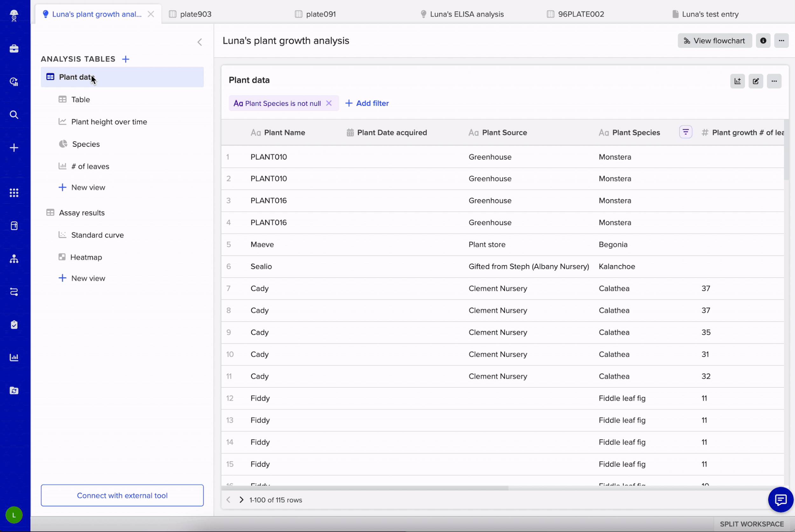Switch to the plate903 tab

tap(196, 14)
